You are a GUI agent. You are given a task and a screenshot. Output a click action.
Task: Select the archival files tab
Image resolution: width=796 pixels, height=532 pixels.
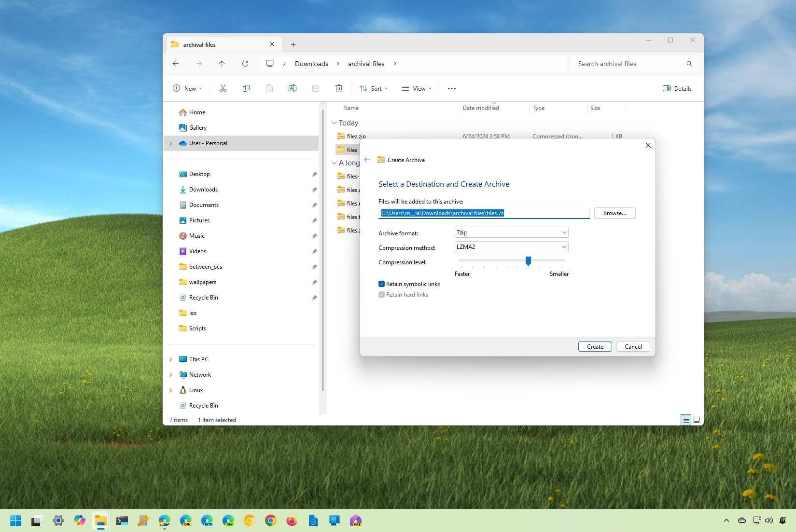[223, 45]
